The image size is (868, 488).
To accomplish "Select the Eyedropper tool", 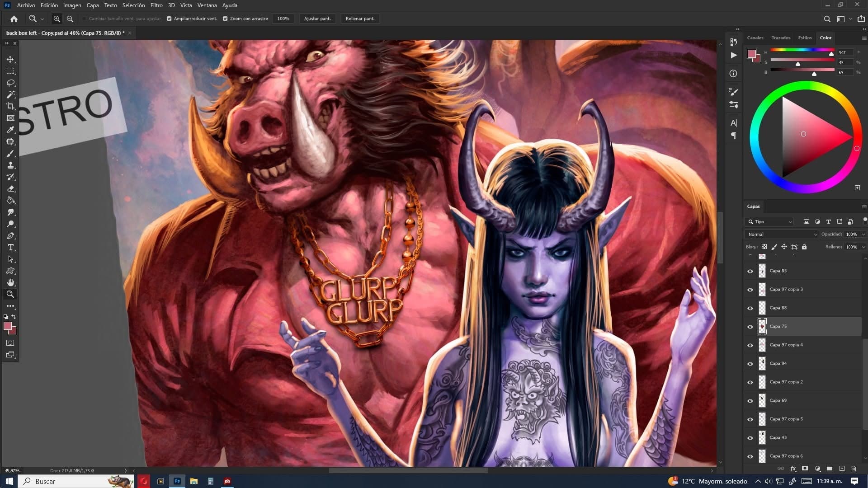I will tap(10, 130).
